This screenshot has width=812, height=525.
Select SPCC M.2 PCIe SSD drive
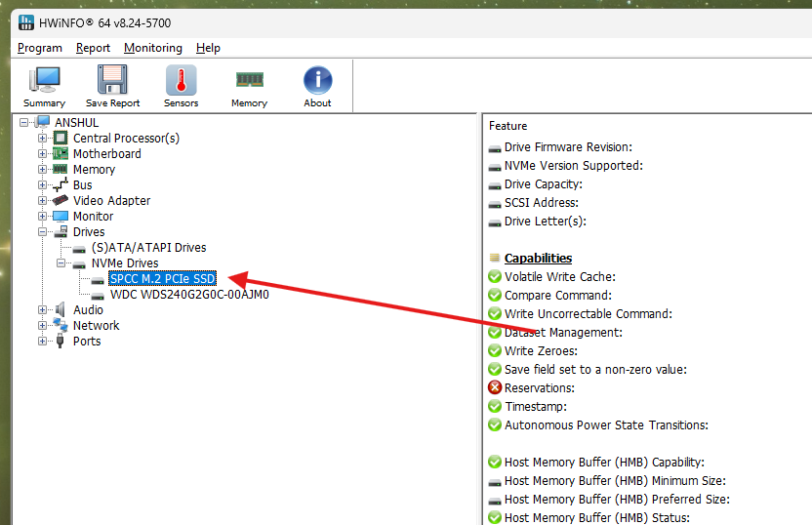click(163, 278)
